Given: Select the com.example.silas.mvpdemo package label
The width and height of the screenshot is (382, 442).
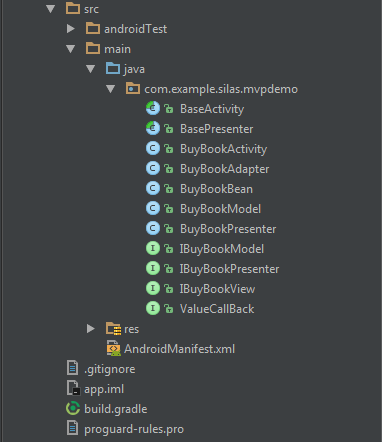Looking at the screenshot, I should [x=221, y=89].
